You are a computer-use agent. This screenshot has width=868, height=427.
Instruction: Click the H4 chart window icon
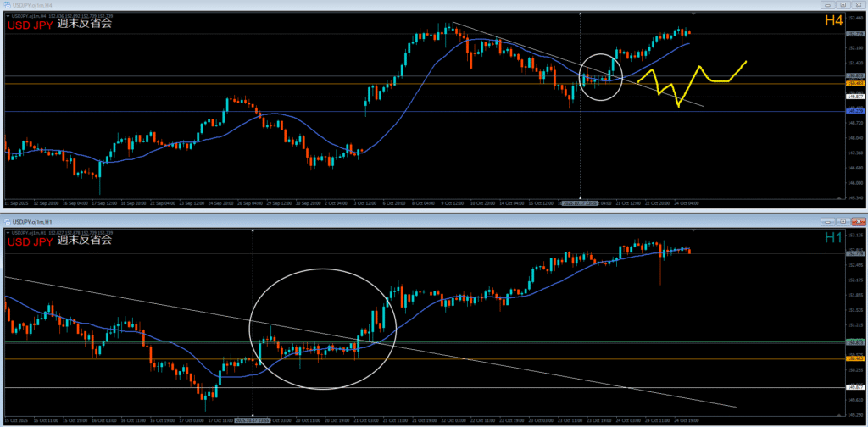pyautogui.click(x=6, y=5)
